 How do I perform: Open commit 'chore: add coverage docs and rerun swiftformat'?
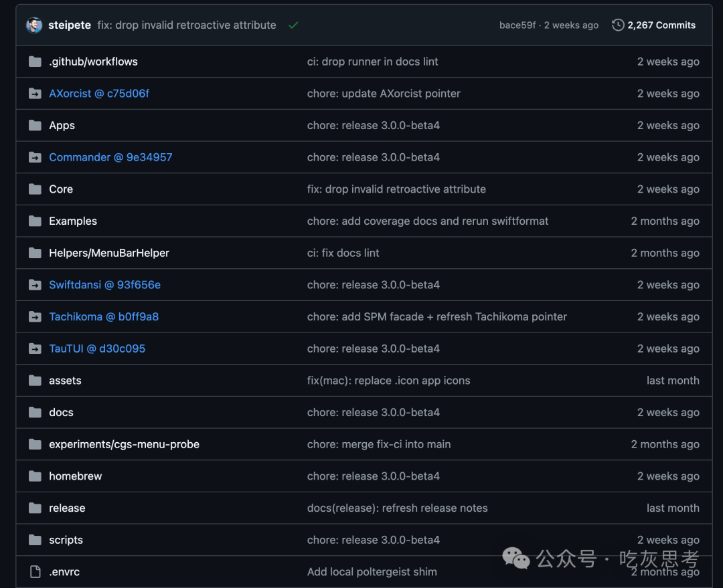pyautogui.click(x=428, y=221)
